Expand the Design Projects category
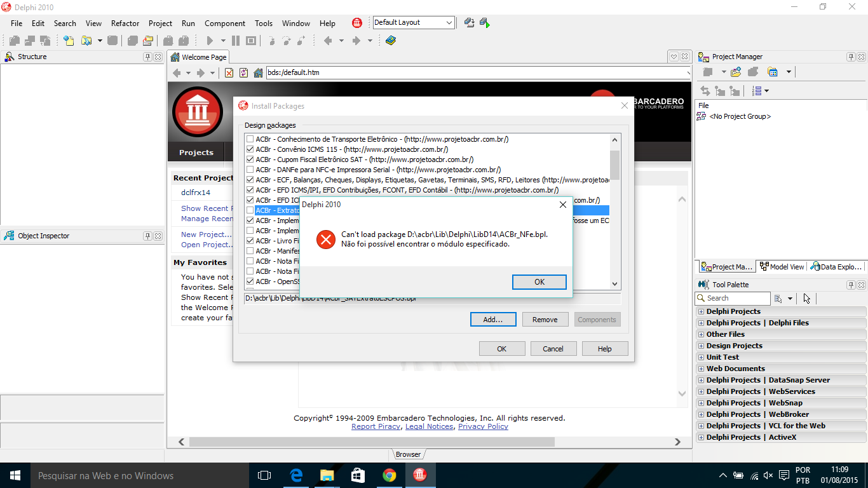Image resolution: width=868 pixels, height=488 pixels. coord(701,346)
